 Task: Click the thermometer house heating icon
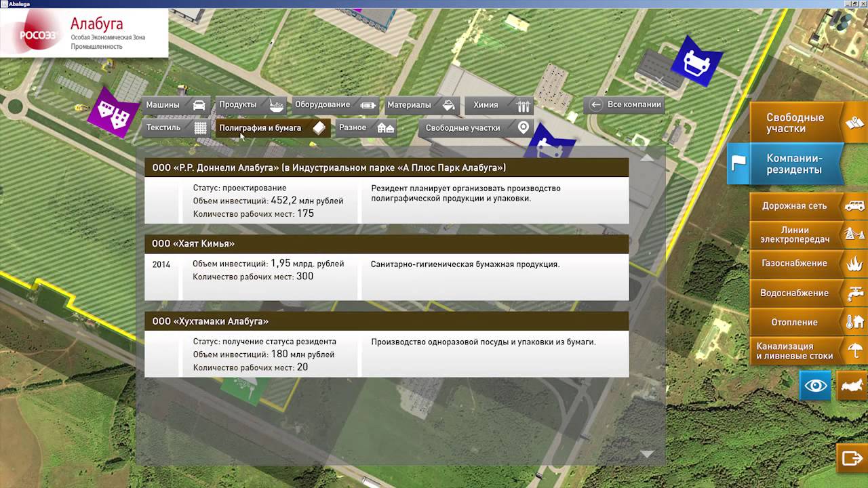pos(855,322)
